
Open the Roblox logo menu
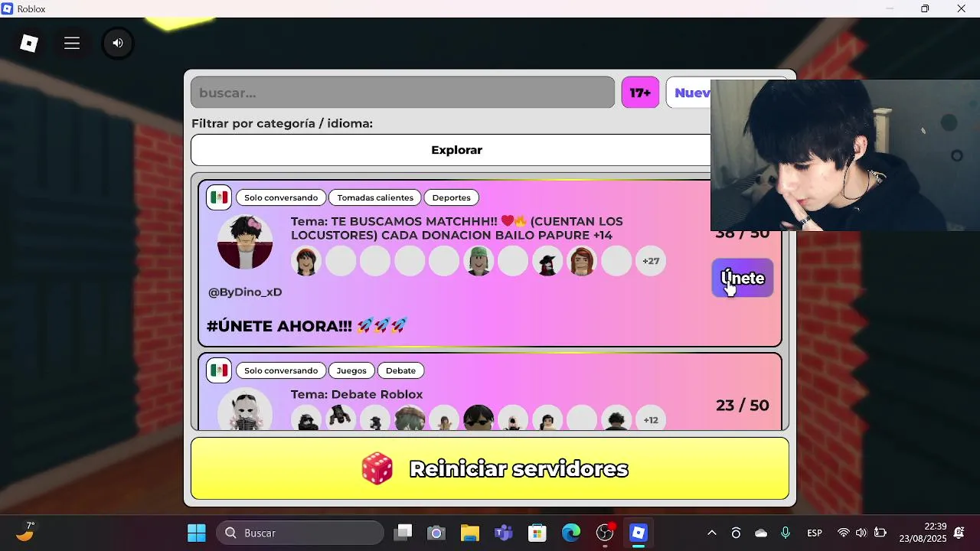click(x=29, y=44)
